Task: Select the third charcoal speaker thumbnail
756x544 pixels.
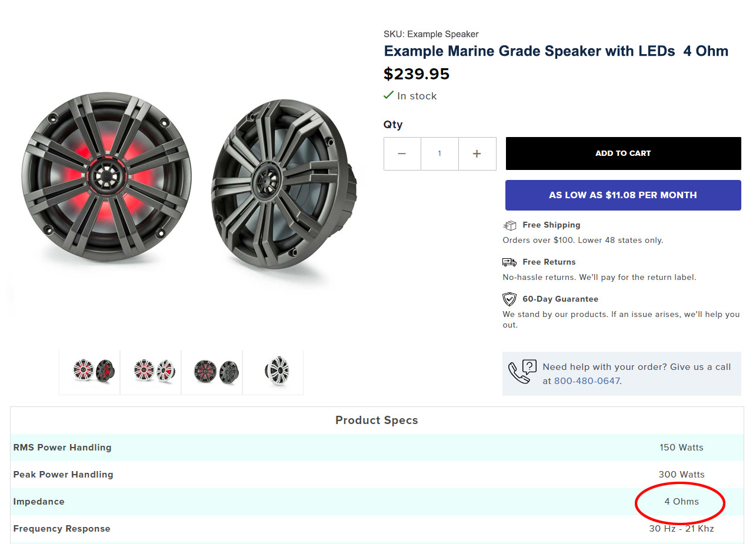Action: pyautogui.click(x=212, y=372)
